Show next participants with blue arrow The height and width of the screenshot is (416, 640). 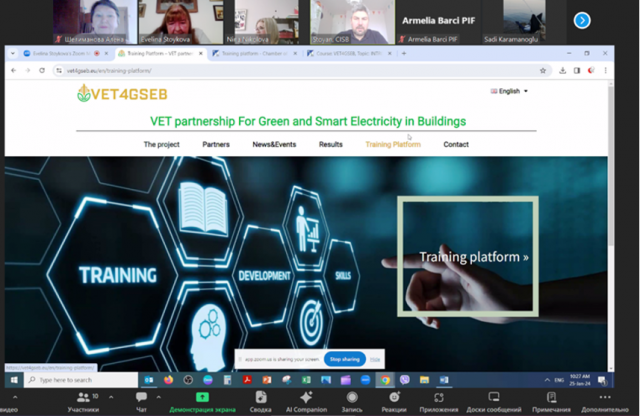coord(582,20)
